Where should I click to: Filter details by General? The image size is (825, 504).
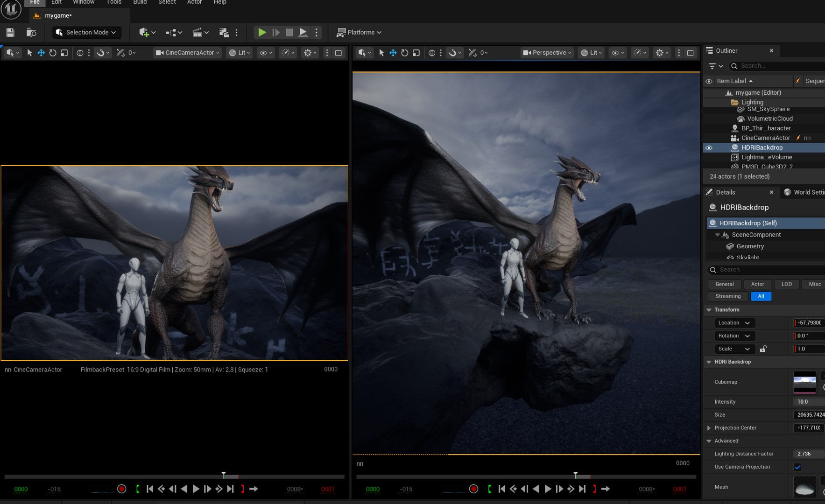(724, 284)
